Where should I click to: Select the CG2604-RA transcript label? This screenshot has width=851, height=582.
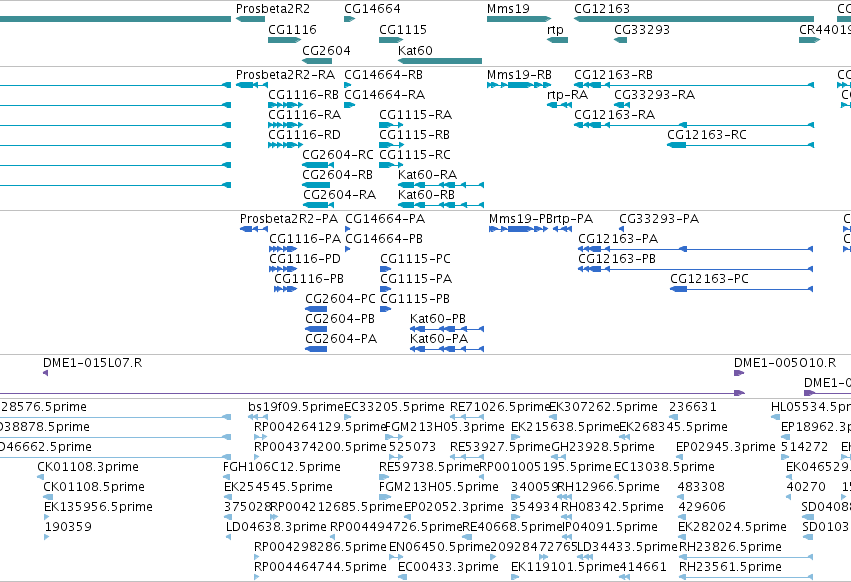point(339,194)
